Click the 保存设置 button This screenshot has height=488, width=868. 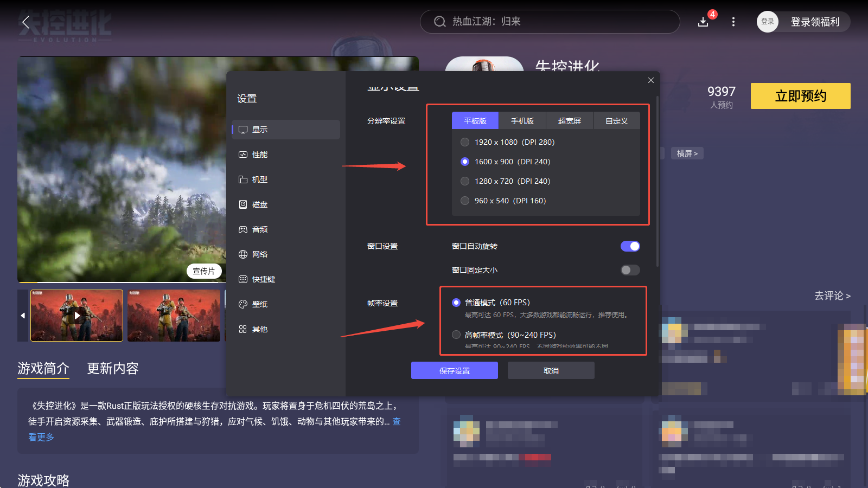pyautogui.click(x=455, y=371)
